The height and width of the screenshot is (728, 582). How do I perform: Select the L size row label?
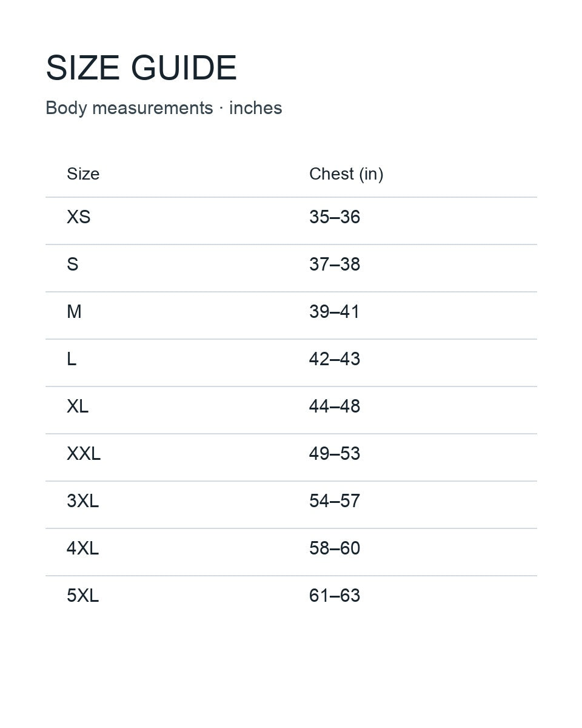pyautogui.click(x=72, y=359)
